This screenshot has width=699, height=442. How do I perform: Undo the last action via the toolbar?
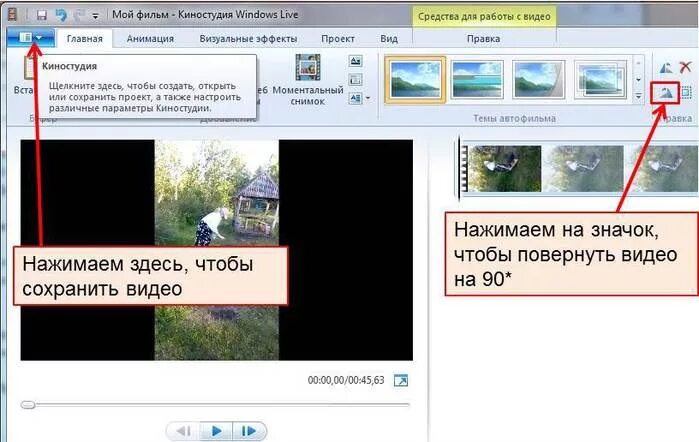61,15
